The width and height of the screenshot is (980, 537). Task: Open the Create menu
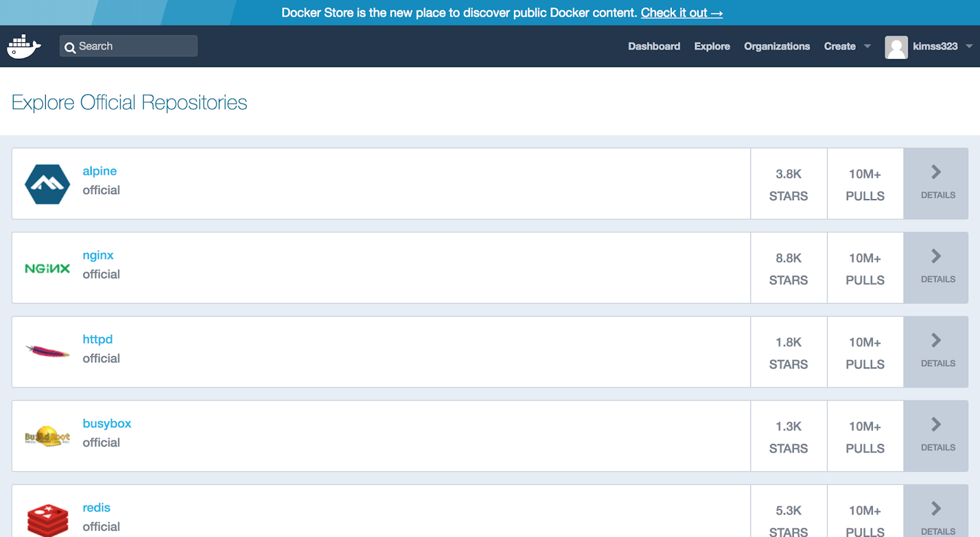click(x=840, y=47)
